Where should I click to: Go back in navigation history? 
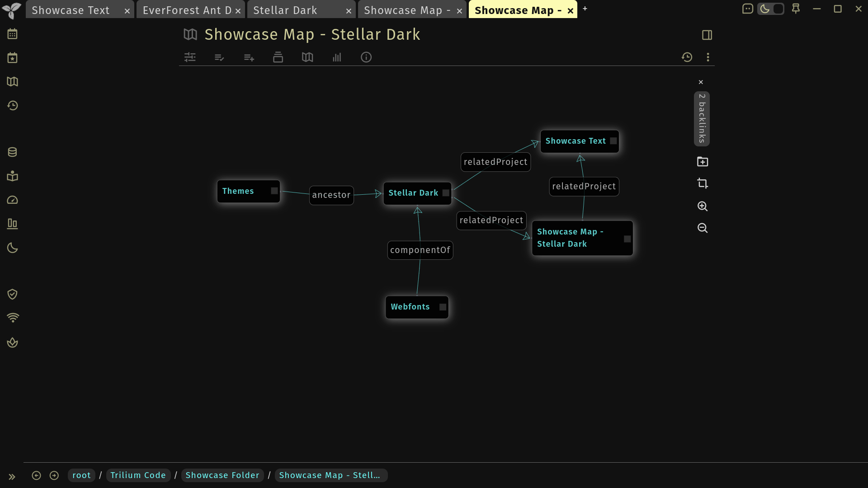pos(37,475)
